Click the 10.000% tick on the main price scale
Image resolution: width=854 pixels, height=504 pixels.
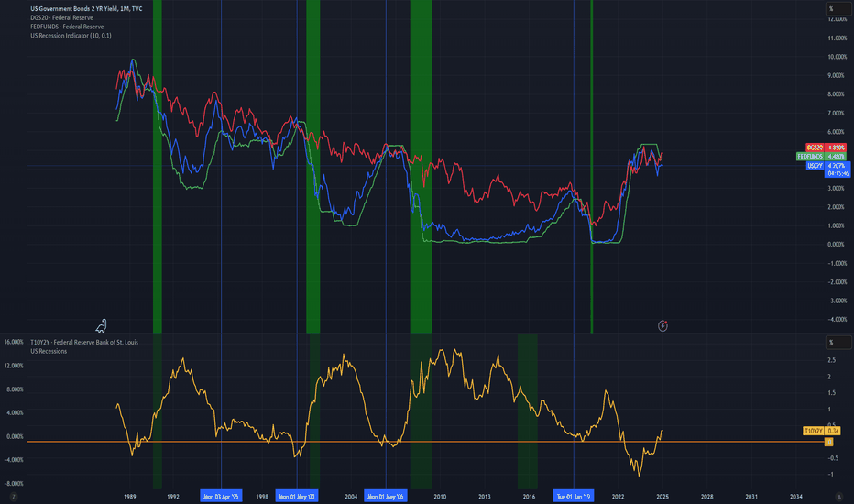coord(838,57)
